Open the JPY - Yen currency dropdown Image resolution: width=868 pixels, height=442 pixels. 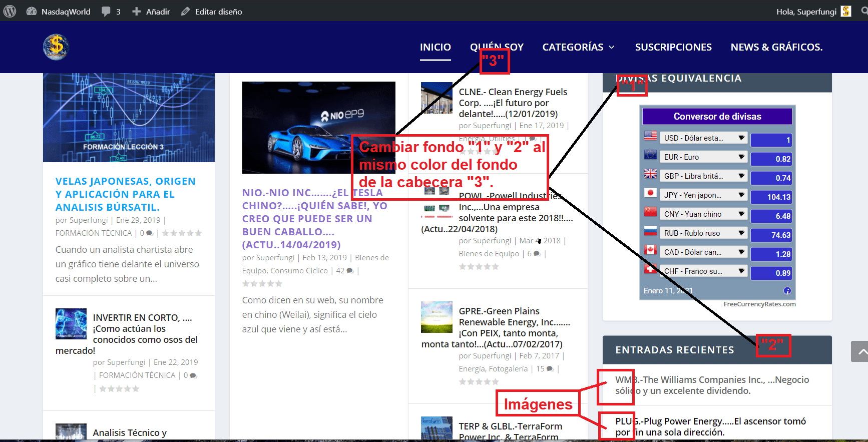click(704, 195)
